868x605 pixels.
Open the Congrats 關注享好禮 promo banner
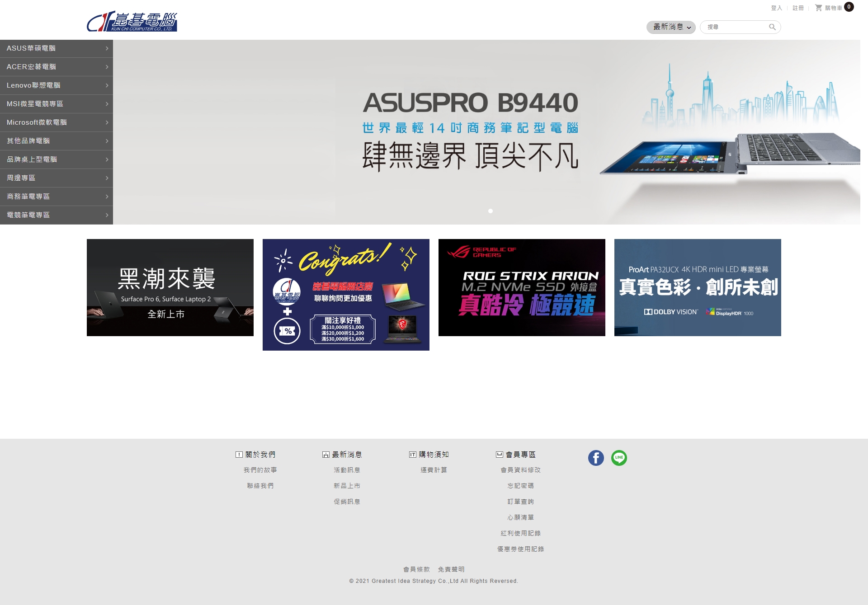[346, 295]
